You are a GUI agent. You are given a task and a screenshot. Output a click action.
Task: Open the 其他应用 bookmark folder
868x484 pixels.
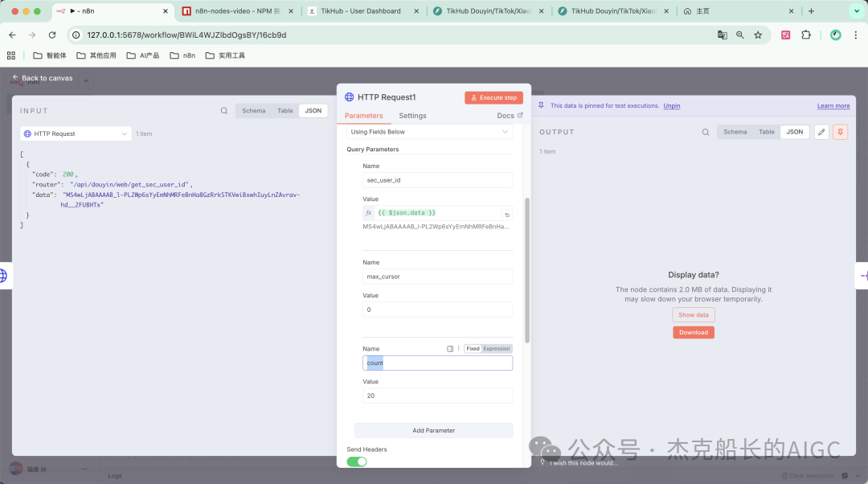point(96,55)
